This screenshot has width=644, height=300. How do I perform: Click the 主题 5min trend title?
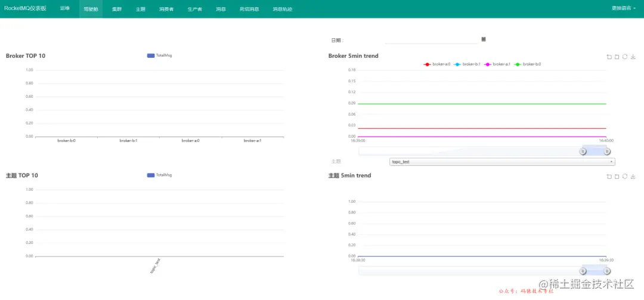pyautogui.click(x=349, y=175)
